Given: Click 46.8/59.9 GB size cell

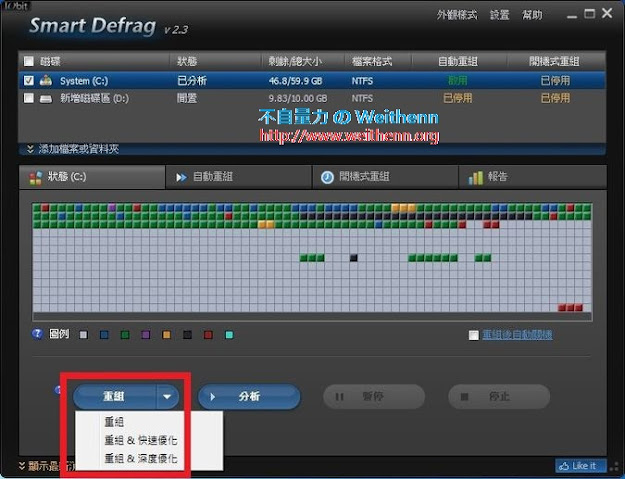Looking at the screenshot, I should (295, 81).
